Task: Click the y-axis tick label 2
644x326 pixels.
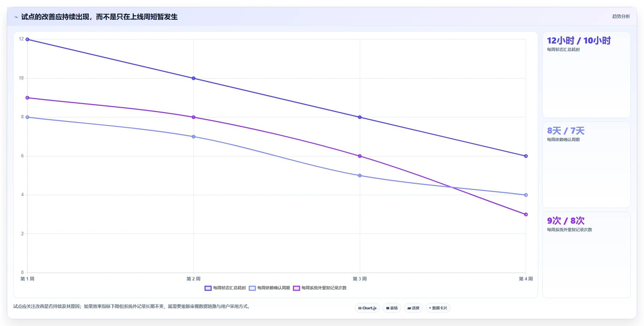Action: (22, 234)
